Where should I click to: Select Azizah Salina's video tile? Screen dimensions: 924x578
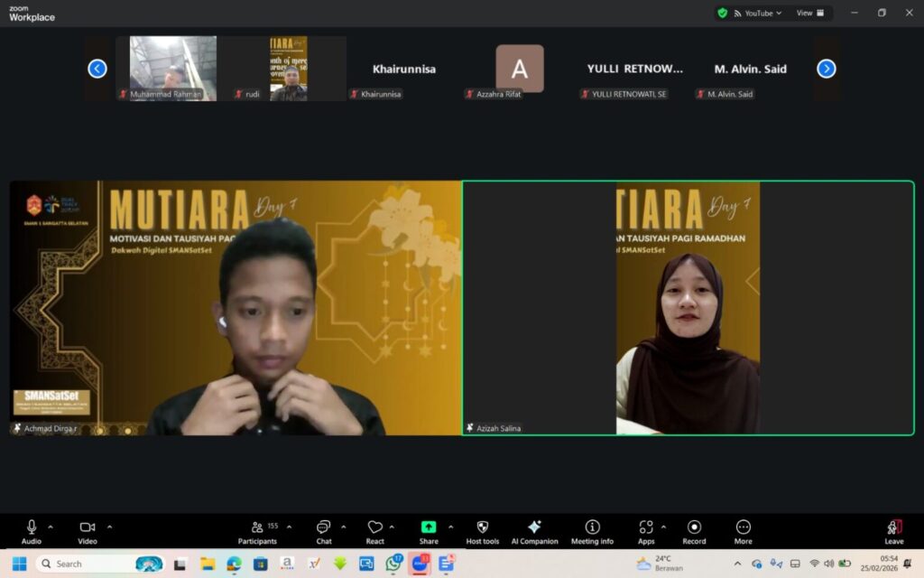(688, 307)
